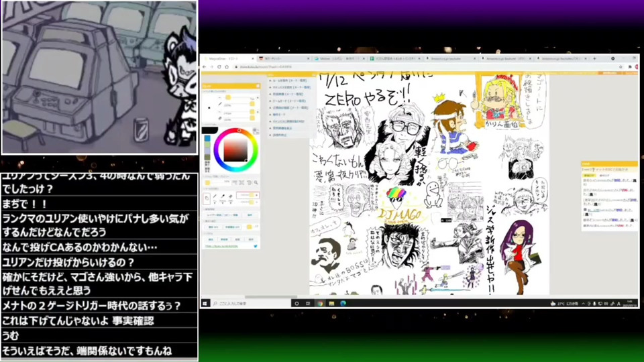This screenshot has width=644, height=362.
Task: Select the hand pan tool in tool panel
Action: pyautogui.click(x=207, y=198)
